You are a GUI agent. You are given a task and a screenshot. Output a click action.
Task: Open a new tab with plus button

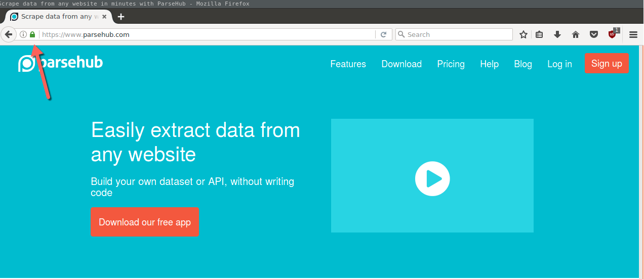point(121,16)
